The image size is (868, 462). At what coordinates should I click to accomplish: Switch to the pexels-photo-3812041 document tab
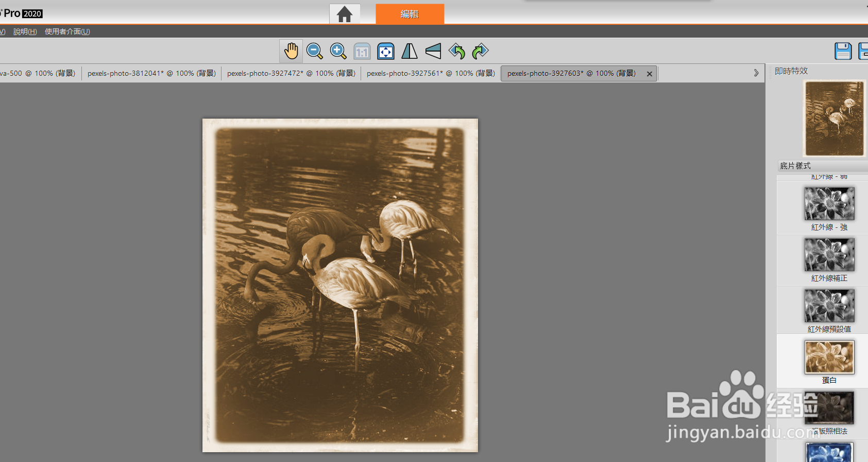[x=151, y=73]
